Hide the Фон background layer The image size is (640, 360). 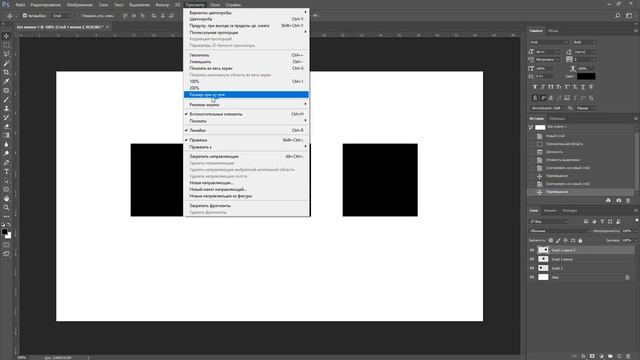click(532, 277)
